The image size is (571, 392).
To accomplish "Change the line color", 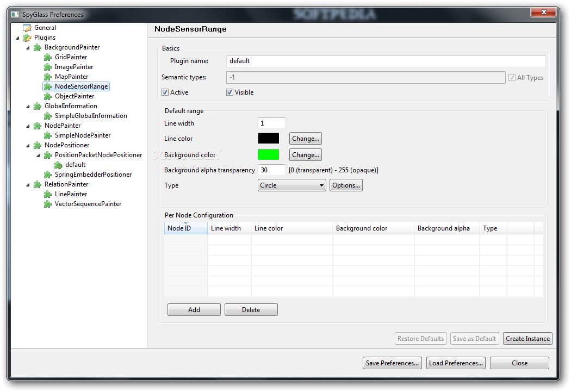I will 306,139.
